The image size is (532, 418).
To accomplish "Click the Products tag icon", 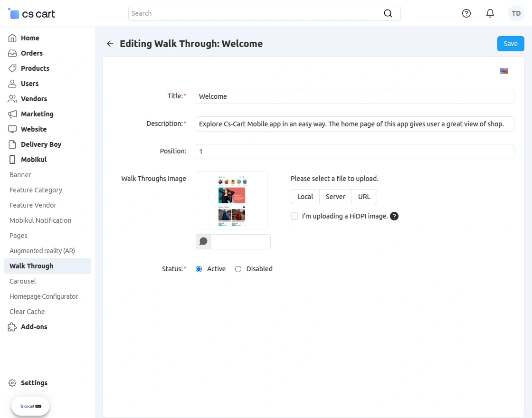I will click(12, 68).
